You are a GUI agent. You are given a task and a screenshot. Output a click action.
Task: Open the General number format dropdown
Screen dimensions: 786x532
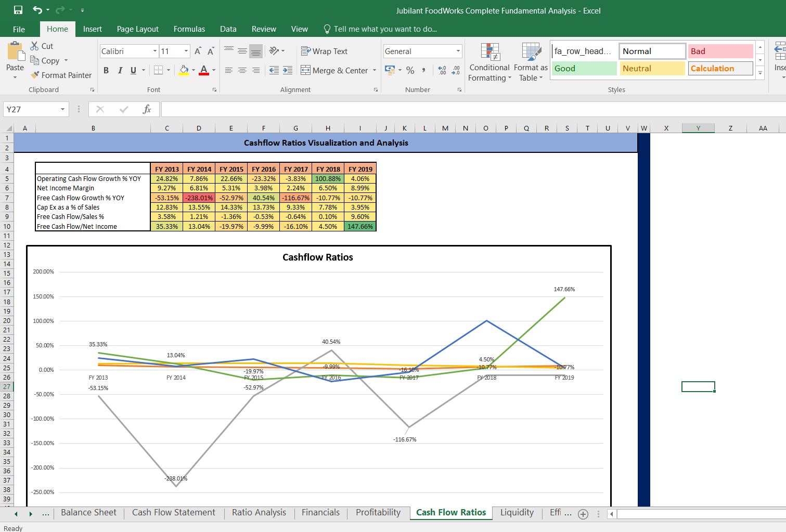[458, 51]
